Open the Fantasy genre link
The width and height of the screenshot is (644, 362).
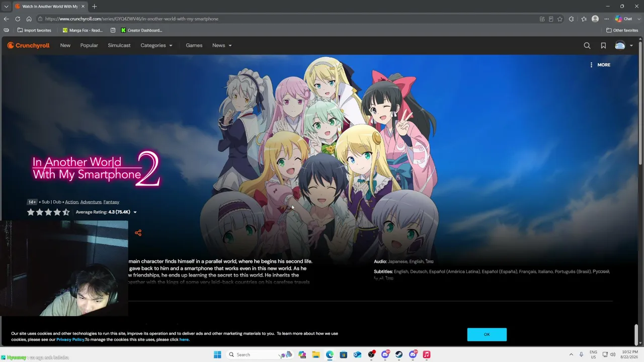(111, 202)
